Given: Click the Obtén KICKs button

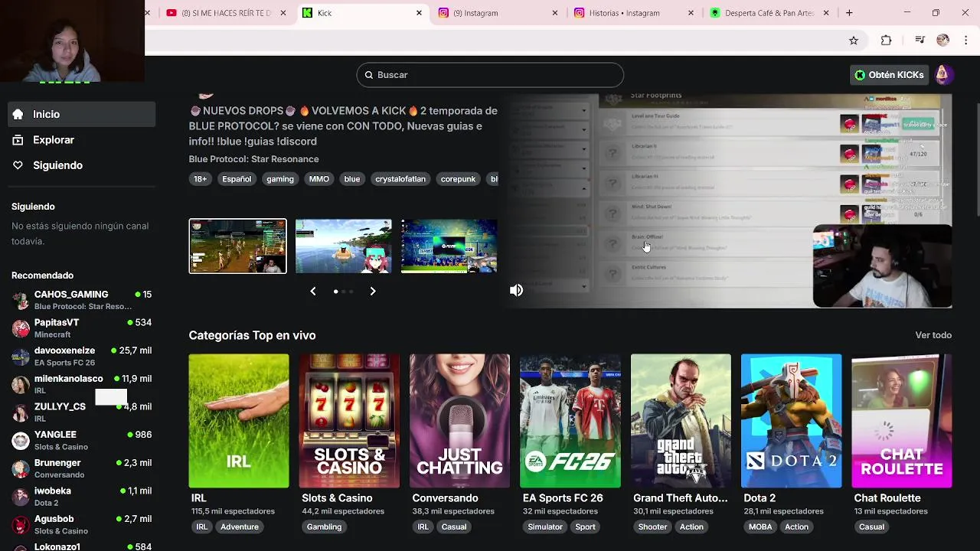Looking at the screenshot, I should [x=890, y=75].
